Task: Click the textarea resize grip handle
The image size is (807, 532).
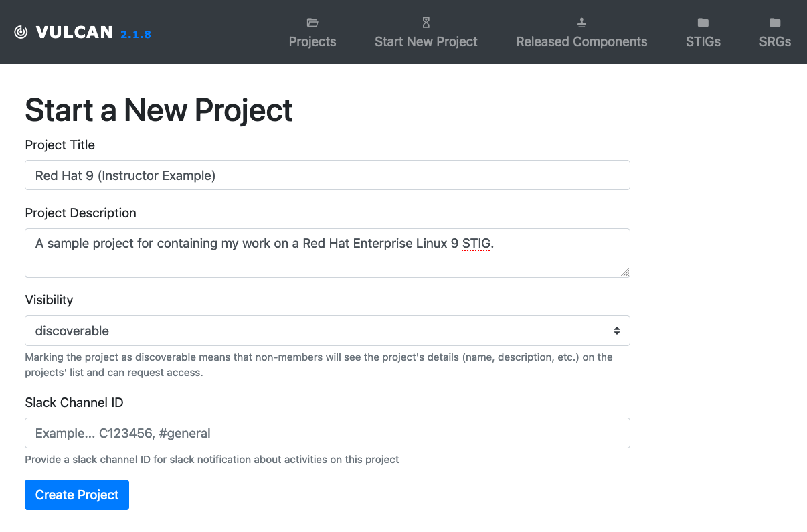Action: click(626, 272)
